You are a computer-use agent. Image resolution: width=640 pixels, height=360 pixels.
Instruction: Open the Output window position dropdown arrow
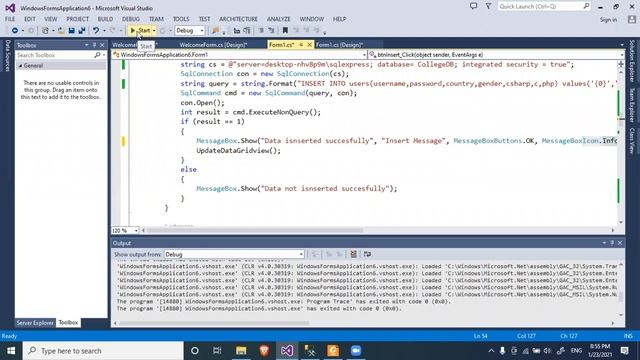[x=604, y=243]
